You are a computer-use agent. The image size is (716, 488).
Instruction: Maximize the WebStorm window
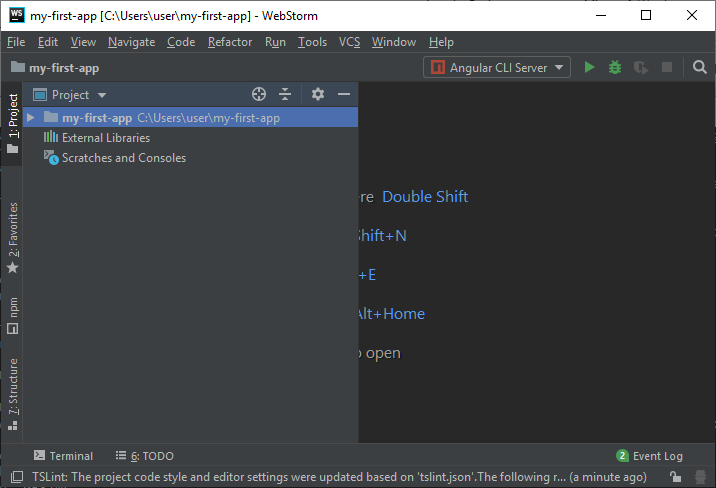[646, 16]
